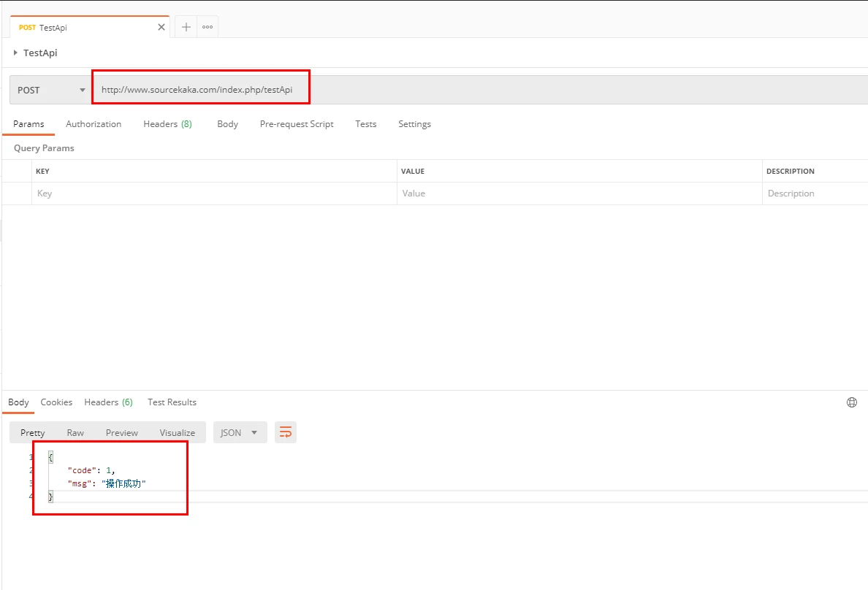The width and height of the screenshot is (868, 590).
Task: Open the tab options ellipsis menu
Action: 208,27
